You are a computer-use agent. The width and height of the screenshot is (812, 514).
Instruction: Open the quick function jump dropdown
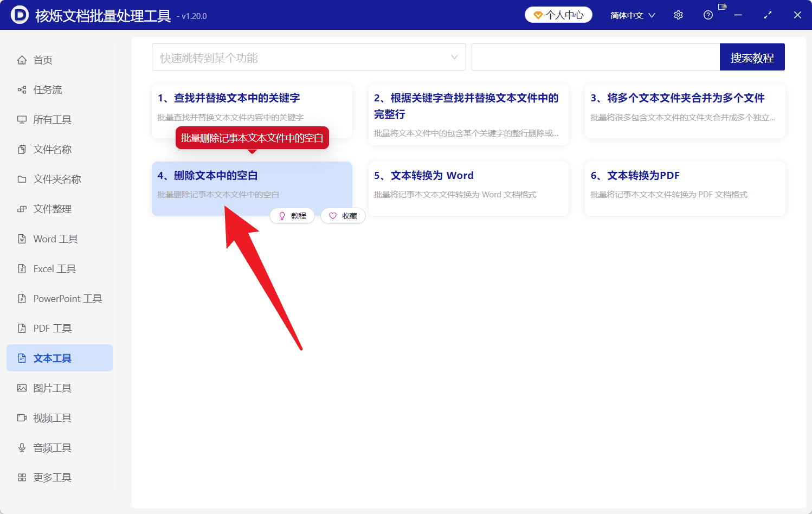pos(308,56)
